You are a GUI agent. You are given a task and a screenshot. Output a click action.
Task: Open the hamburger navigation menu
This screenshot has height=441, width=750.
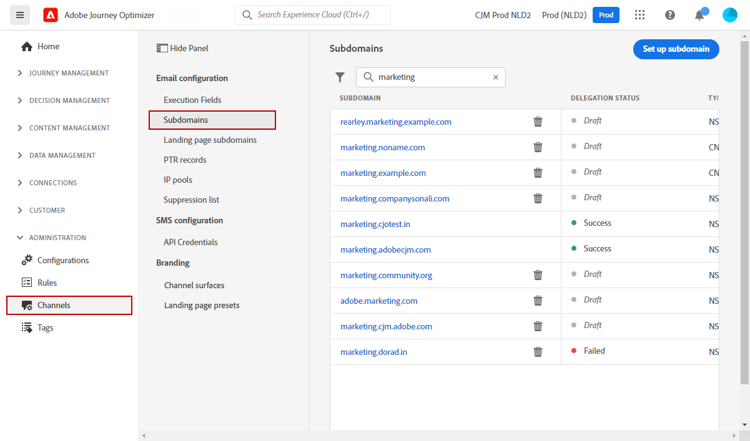click(x=20, y=15)
